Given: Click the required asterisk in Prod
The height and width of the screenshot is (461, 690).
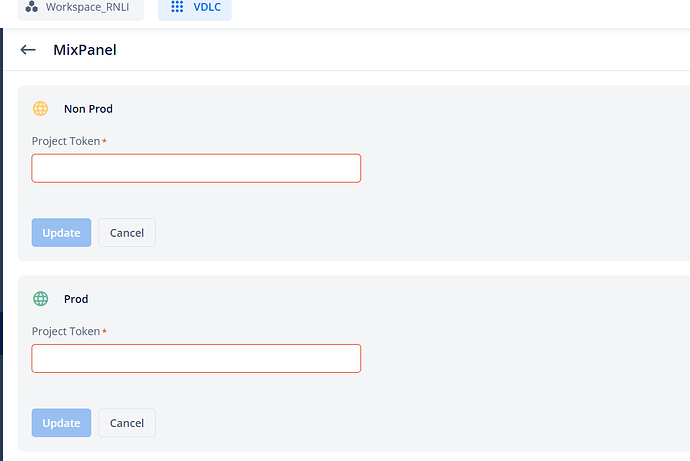Looking at the screenshot, I should click(104, 331).
